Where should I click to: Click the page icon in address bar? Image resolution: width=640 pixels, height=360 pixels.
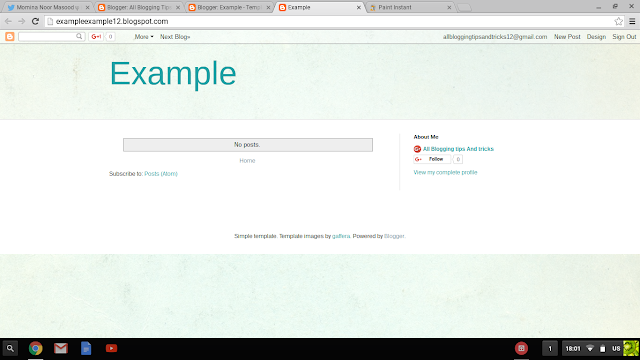[50, 22]
